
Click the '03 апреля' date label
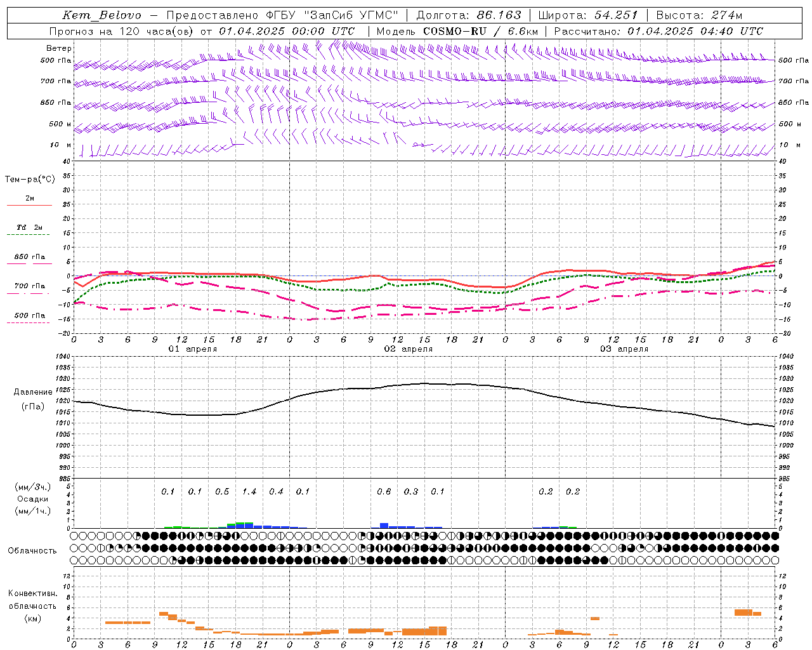coord(624,349)
